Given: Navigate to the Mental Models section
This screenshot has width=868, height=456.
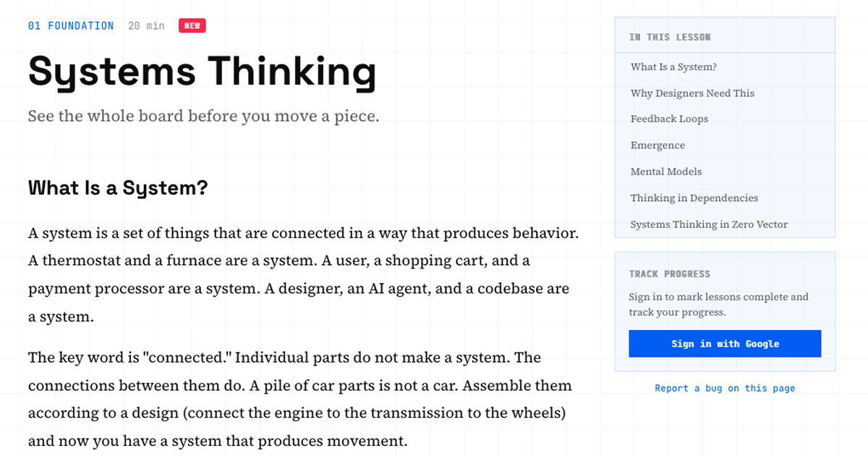Looking at the screenshot, I should point(665,172).
